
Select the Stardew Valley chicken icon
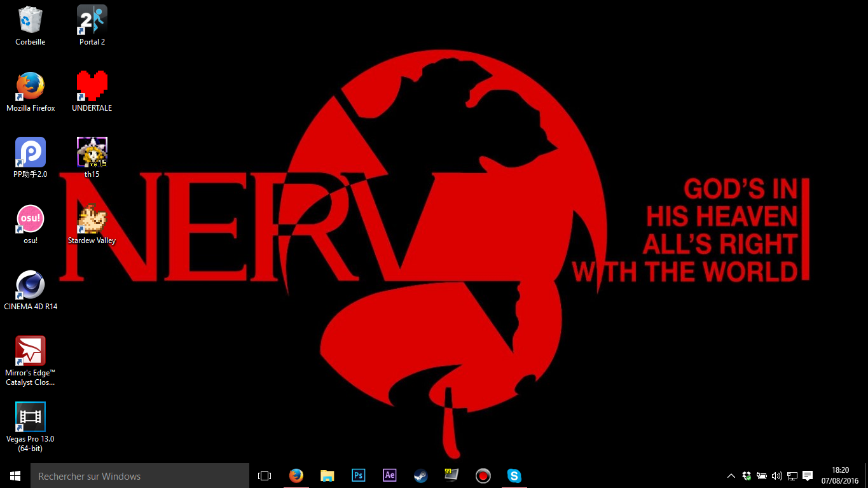point(92,219)
